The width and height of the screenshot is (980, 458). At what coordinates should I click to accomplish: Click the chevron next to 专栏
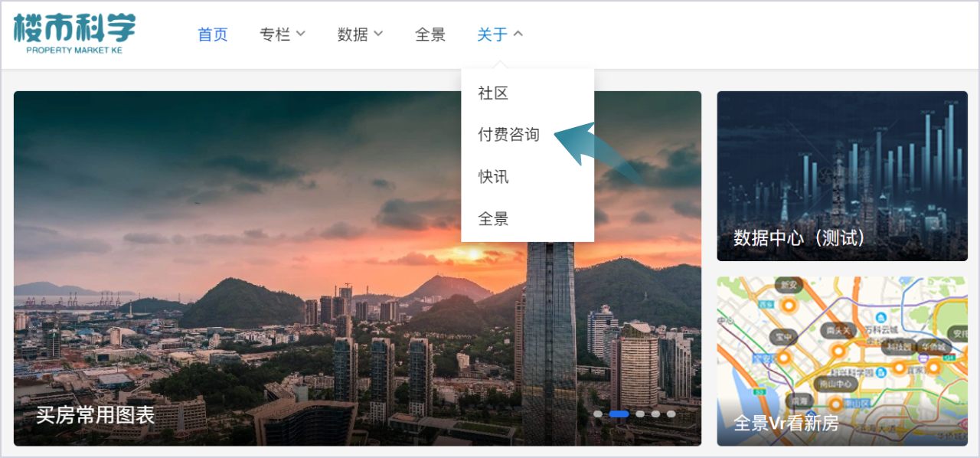[301, 34]
